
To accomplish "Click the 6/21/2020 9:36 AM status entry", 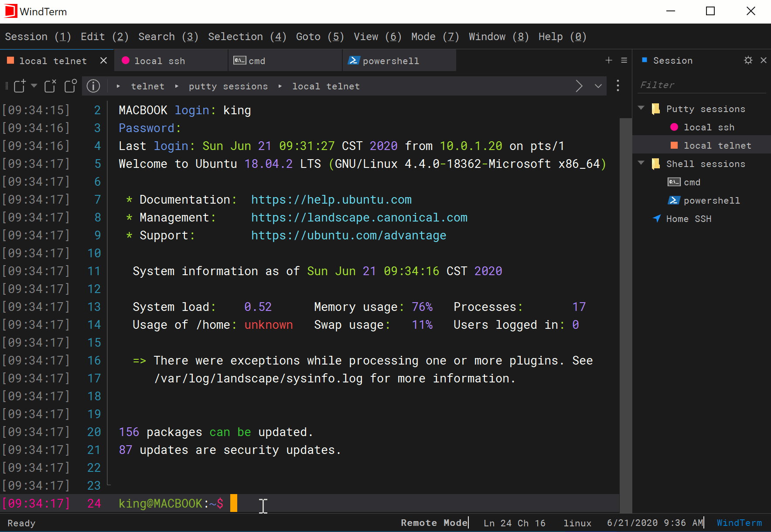I will [x=655, y=523].
